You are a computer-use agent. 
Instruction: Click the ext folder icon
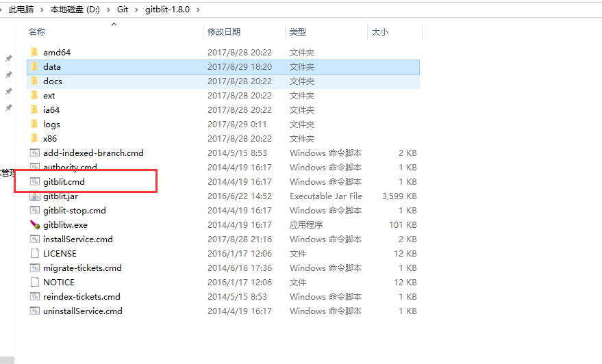click(x=34, y=96)
